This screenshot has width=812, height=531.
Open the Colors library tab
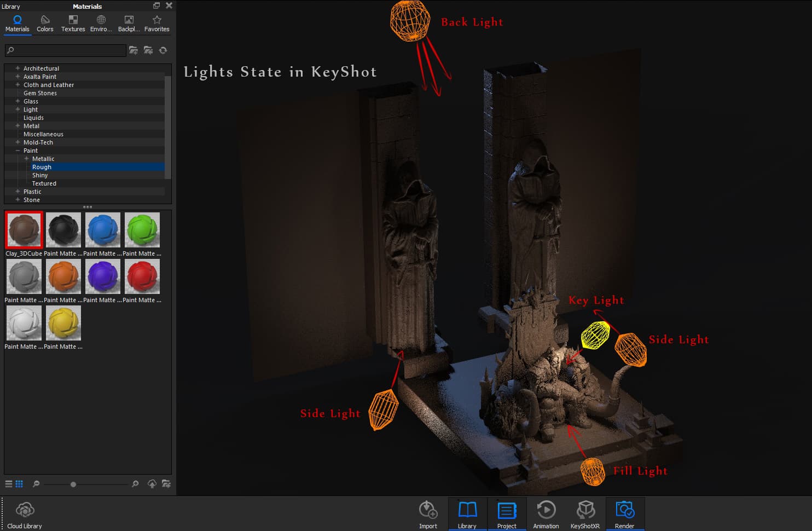tap(45, 24)
